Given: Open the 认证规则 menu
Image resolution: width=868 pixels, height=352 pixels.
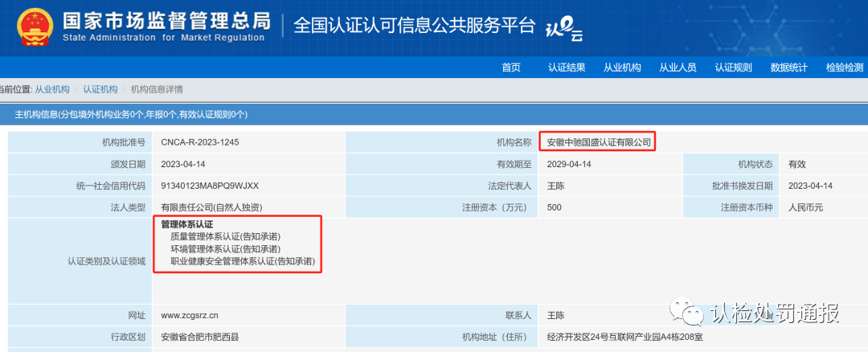Looking at the screenshot, I should (733, 68).
